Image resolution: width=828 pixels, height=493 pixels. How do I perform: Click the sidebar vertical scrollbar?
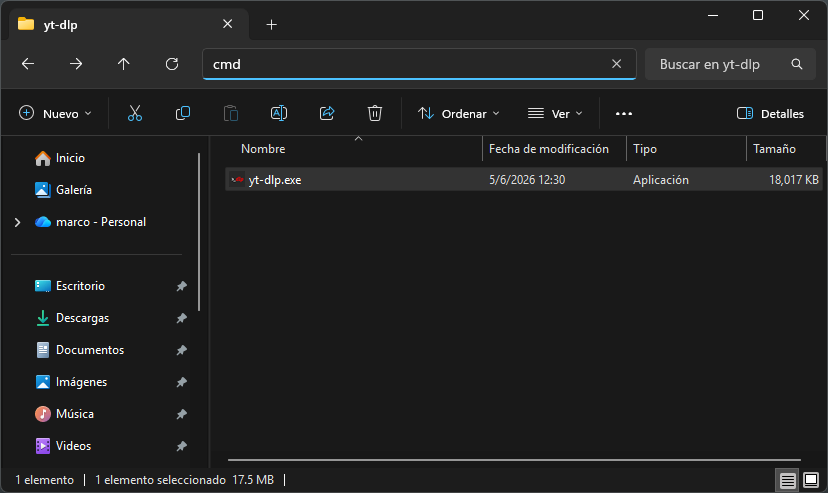[x=199, y=232]
